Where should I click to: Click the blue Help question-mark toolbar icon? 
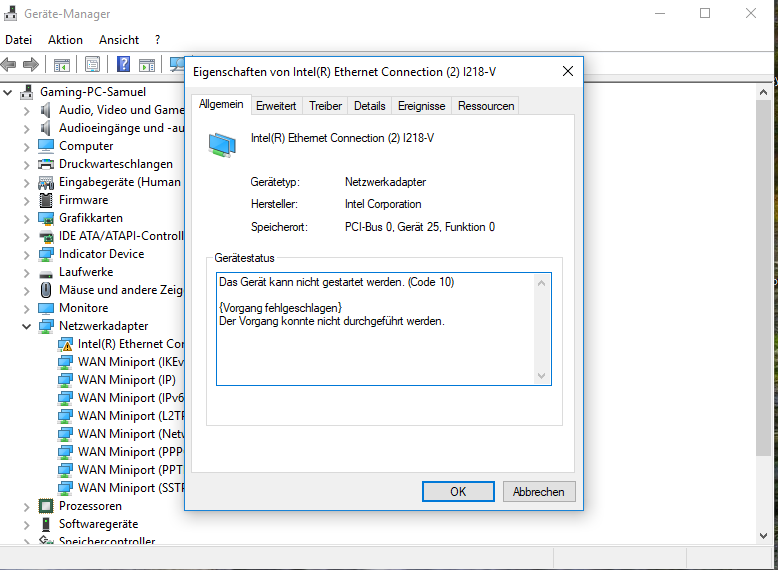coord(123,64)
